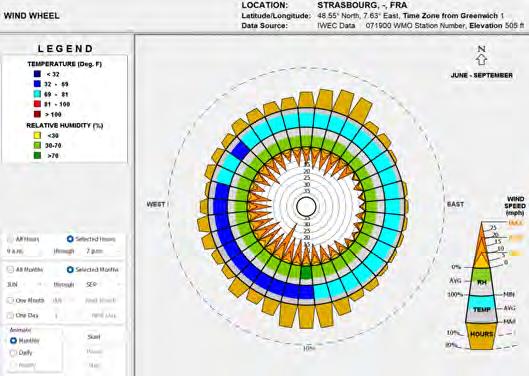Select the All Months radio button
The width and height of the screenshot is (529, 376).
pos(10,269)
